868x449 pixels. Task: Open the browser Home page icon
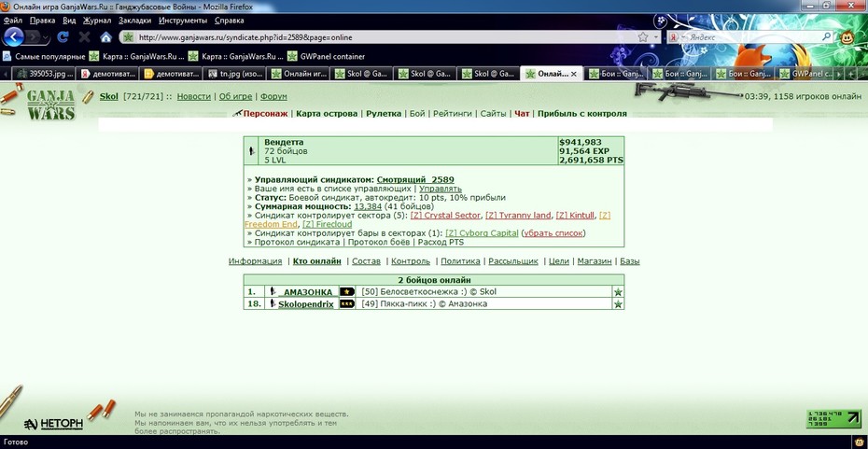click(x=105, y=37)
